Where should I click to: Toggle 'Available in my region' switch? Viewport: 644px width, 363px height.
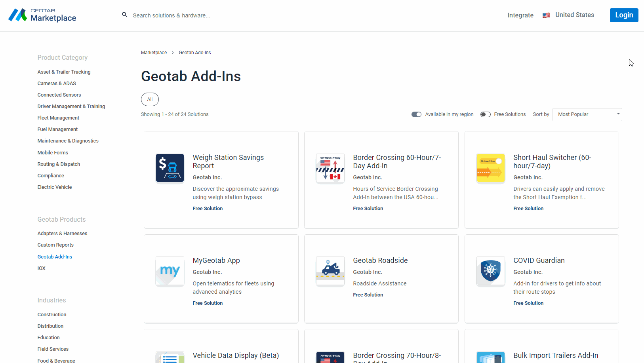point(416,114)
